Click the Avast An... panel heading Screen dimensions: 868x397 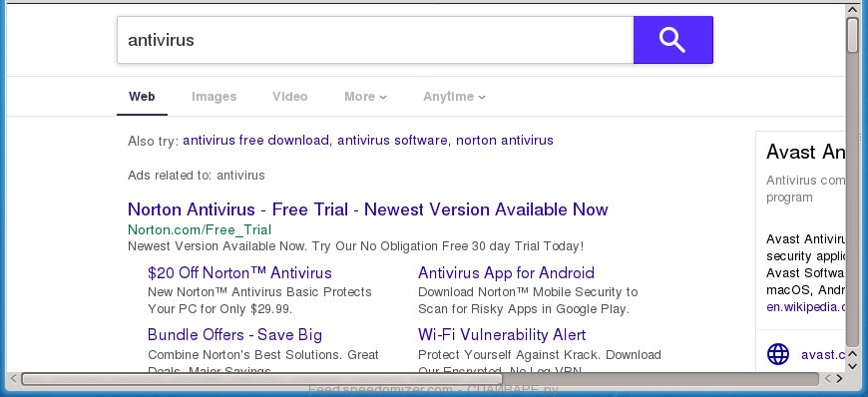click(x=805, y=153)
